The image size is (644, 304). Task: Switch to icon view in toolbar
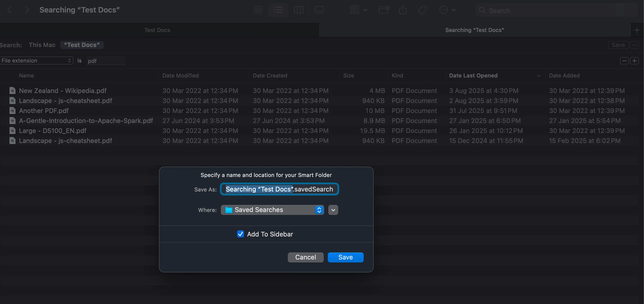pos(258,10)
